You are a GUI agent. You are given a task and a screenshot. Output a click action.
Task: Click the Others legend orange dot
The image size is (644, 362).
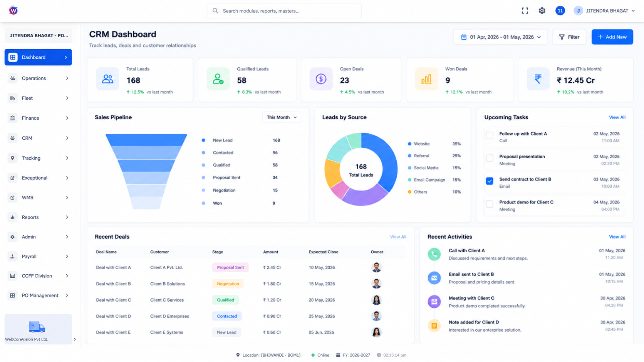click(409, 192)
